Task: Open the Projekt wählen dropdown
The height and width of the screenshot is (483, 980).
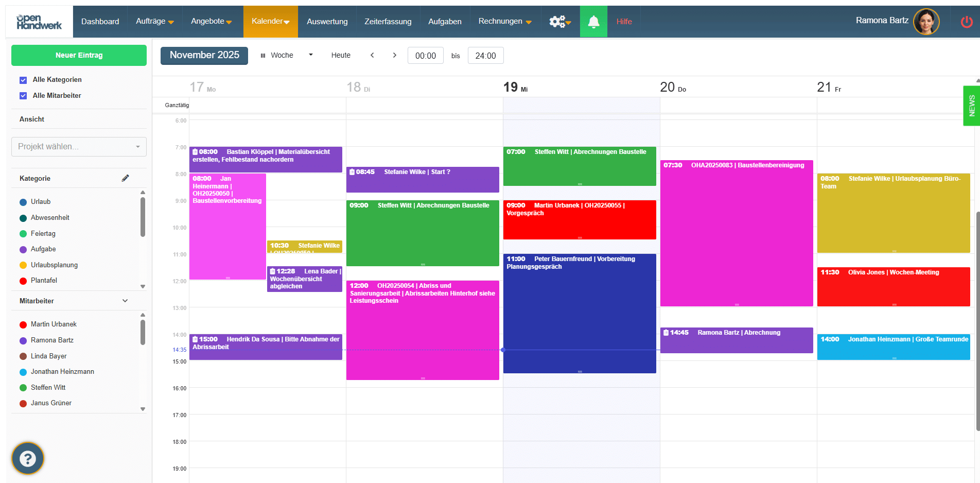Action: (79, 147)
